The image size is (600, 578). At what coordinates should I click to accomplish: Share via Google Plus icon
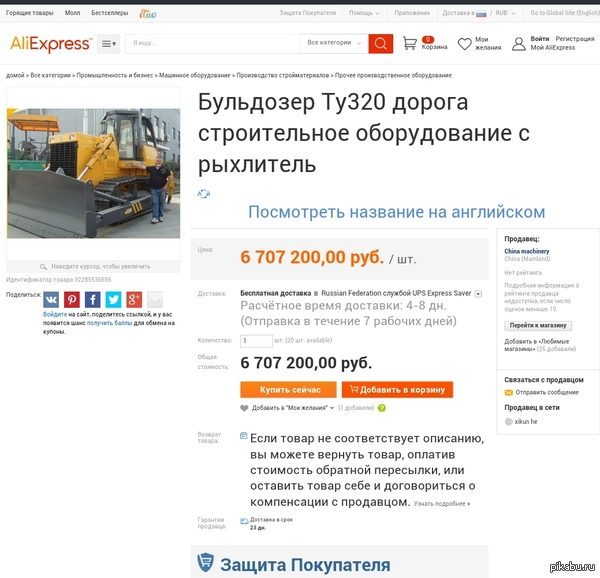pos(134,300)
